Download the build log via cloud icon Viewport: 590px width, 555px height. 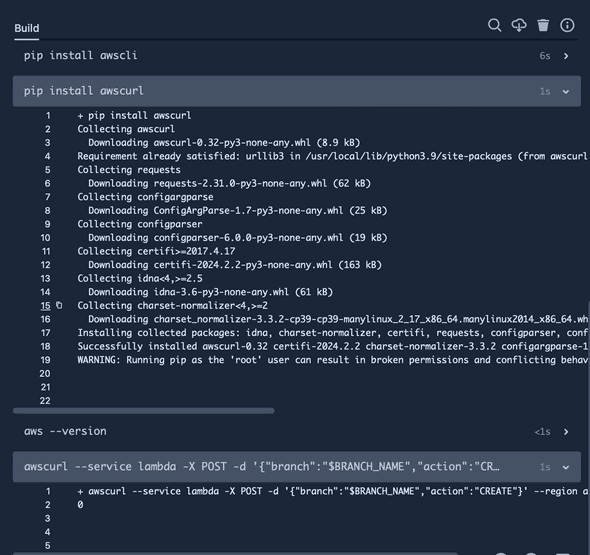coord(519,25)
